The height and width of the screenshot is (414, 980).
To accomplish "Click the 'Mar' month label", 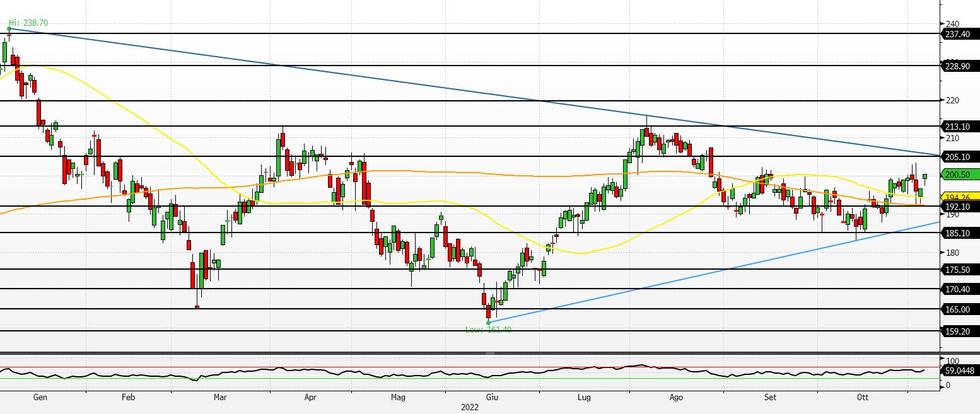I will (x=220, y=398).
